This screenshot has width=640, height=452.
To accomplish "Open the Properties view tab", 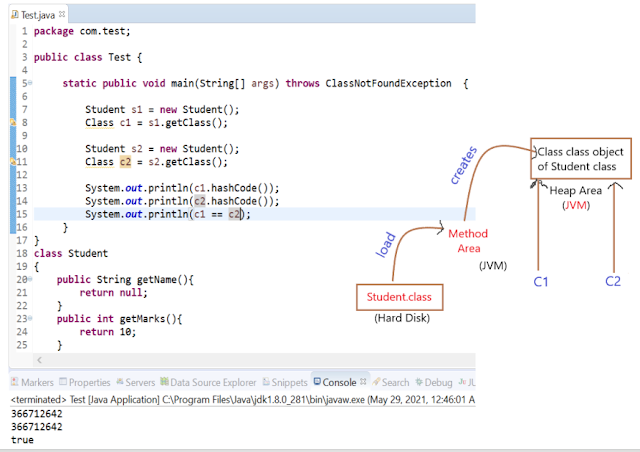I will [85, 382].
